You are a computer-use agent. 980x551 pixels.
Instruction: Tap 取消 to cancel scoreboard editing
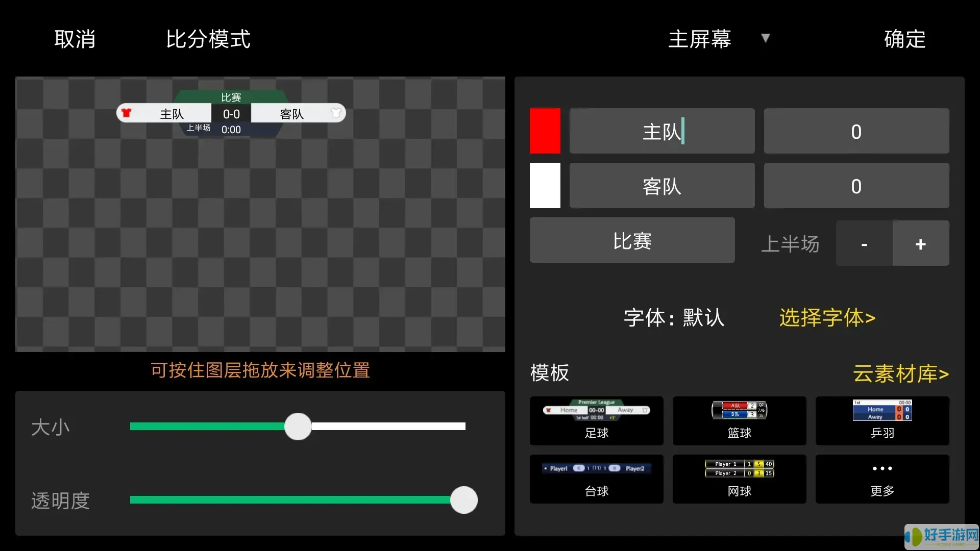[x=75, y=39]
